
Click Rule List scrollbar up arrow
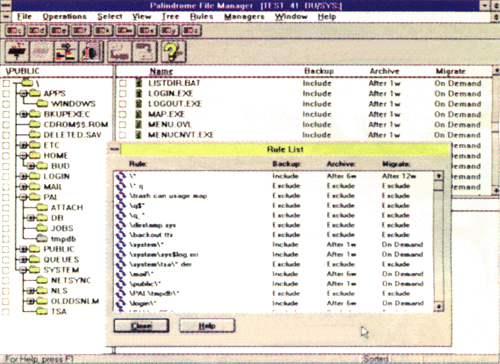(439, 176)
